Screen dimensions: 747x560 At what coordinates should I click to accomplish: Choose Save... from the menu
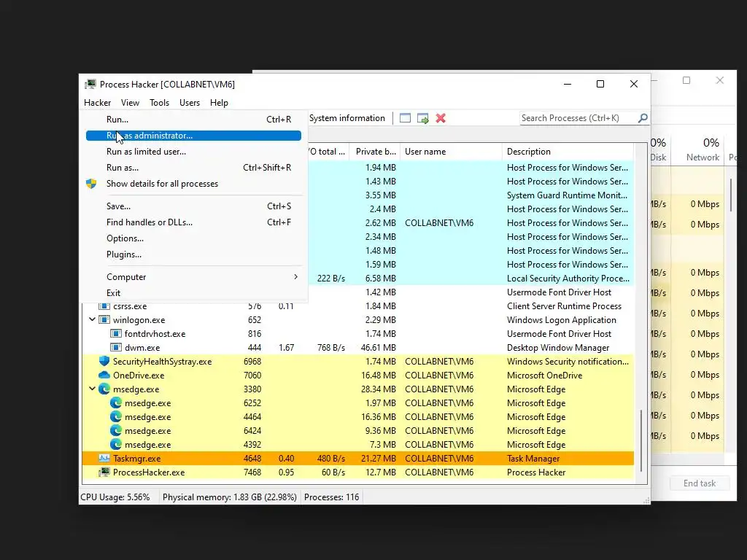pyautogui.click(x=193, y=206)
